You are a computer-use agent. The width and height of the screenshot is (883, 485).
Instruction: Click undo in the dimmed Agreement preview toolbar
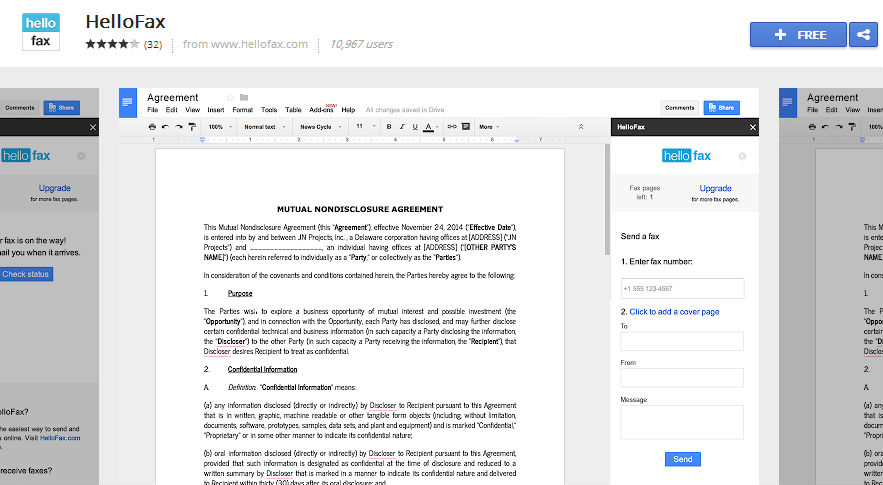click(x=826, y=127)
